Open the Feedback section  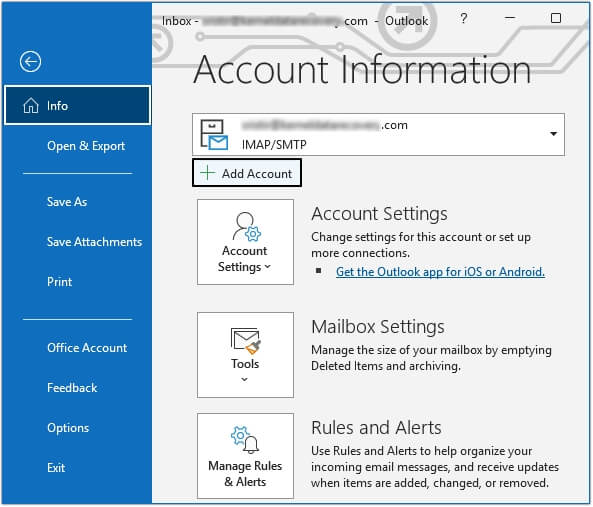[x=72, y=388]
